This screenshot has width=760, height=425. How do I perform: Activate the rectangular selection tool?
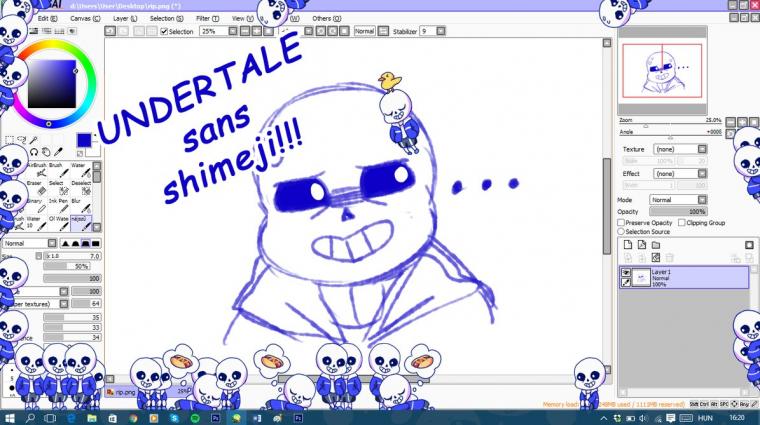pyautogui.click(x=9, y=140)
